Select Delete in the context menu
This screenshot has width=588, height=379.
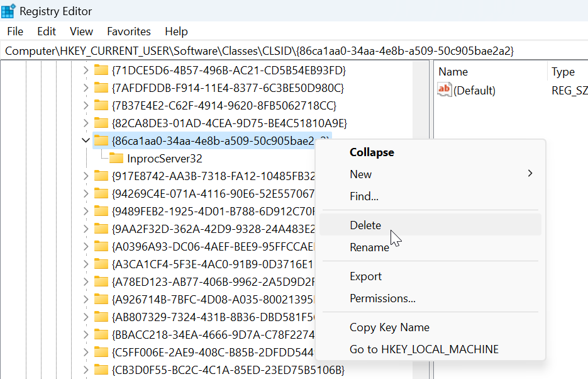coord(430,225)
